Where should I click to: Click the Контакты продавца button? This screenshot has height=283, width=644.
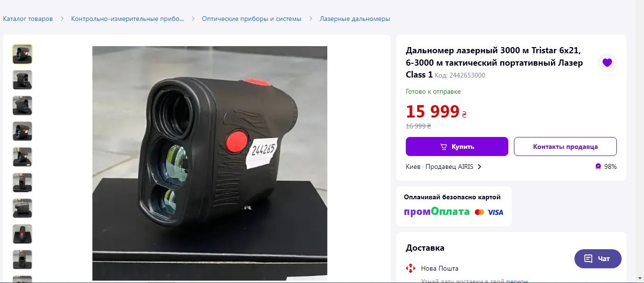tap(565, 146)
